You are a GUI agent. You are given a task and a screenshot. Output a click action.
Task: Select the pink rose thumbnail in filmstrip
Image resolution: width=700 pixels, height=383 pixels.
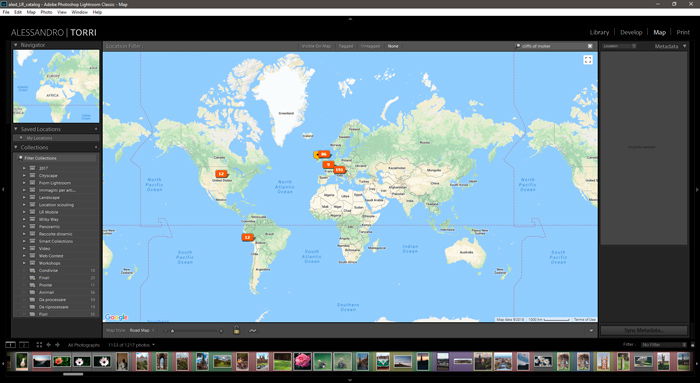pos(302,361)
